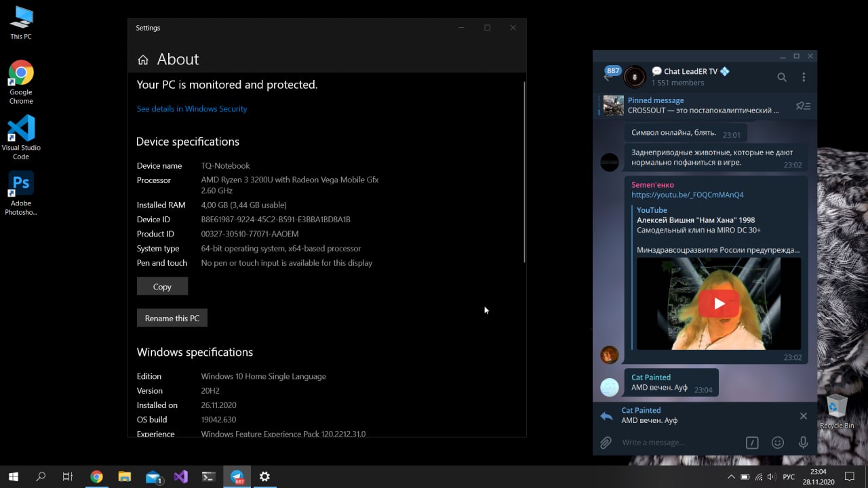Switch input language РУС indicator
Viewport: 868px width, 488px height.
(x=789, y=477)
